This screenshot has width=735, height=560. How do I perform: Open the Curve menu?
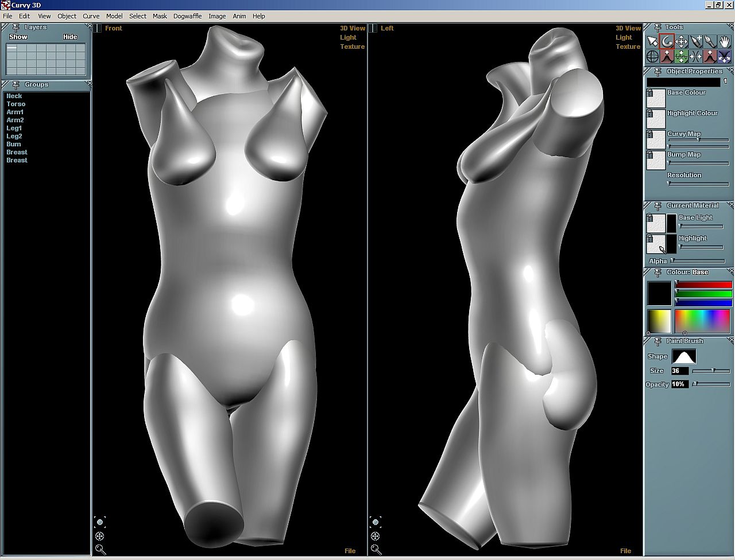coord(91,16)
